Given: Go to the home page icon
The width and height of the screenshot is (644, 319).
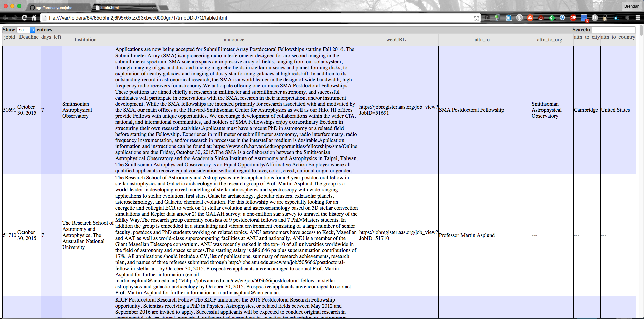Looking at the screenshot, I should 34,18.
